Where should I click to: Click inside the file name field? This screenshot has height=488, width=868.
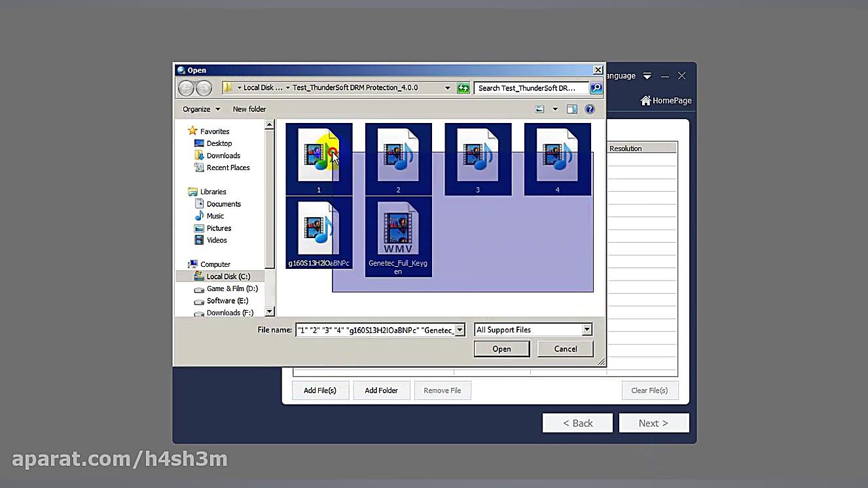373,330
